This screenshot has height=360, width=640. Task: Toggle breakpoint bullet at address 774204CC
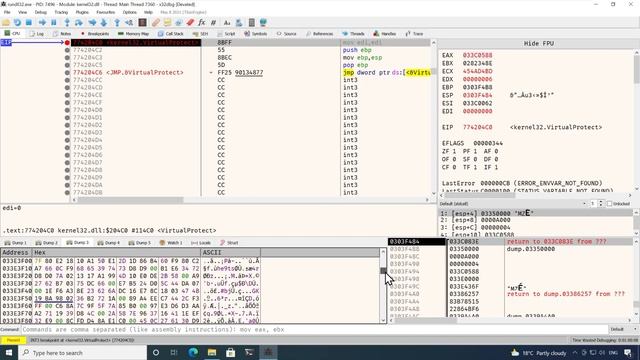point(67,80)
